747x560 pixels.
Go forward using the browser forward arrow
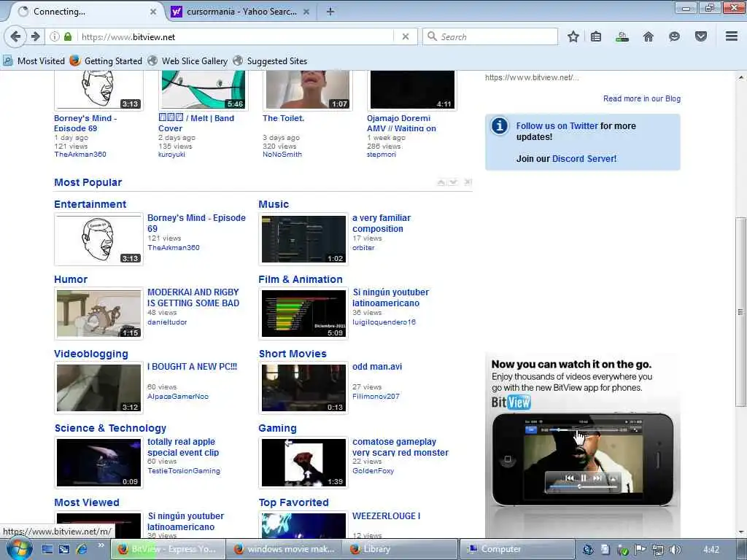(x=35, y=36)
